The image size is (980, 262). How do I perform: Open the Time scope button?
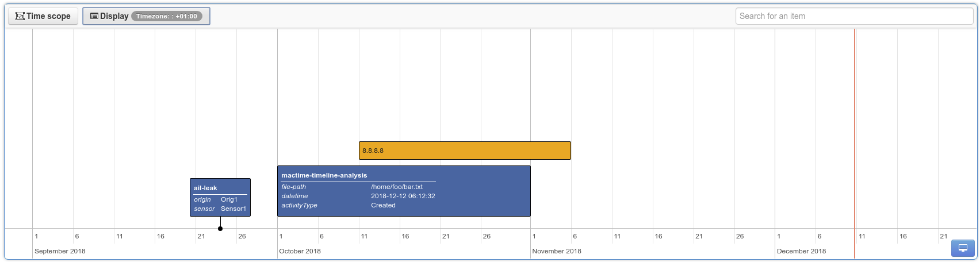[43, 16]
